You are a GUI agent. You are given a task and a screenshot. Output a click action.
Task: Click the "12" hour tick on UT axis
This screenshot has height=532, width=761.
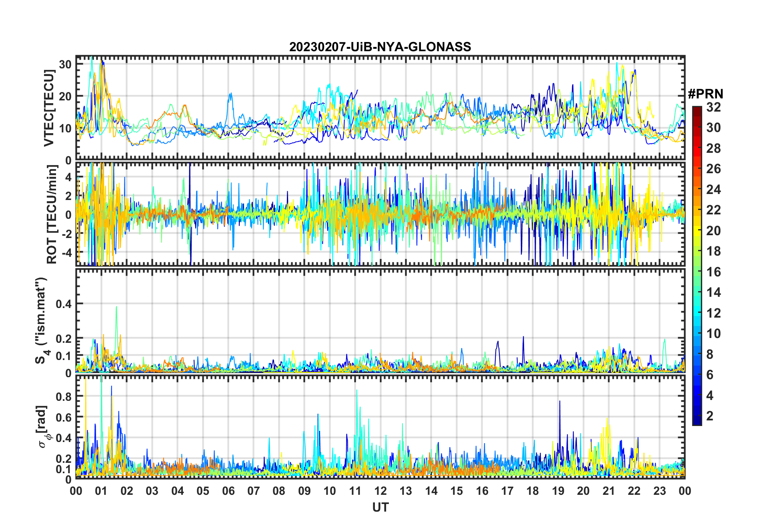click(x=380, y=491)
